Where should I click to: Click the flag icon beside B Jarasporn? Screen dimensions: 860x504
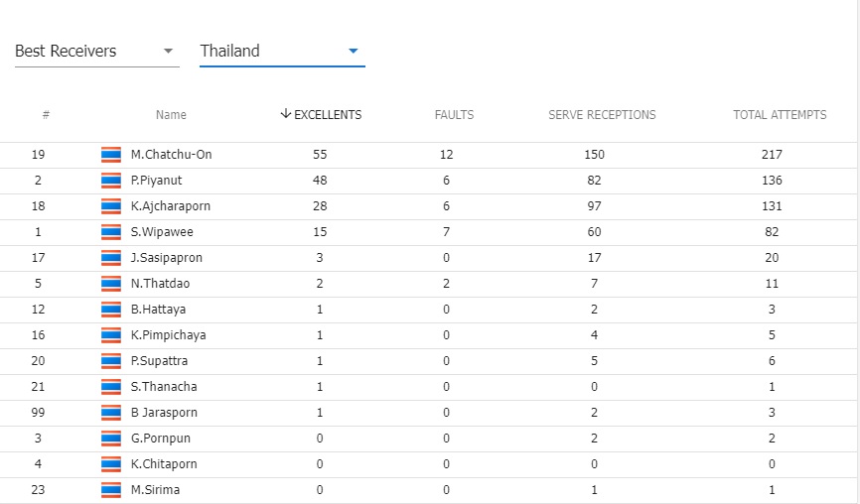pos(111,413)
